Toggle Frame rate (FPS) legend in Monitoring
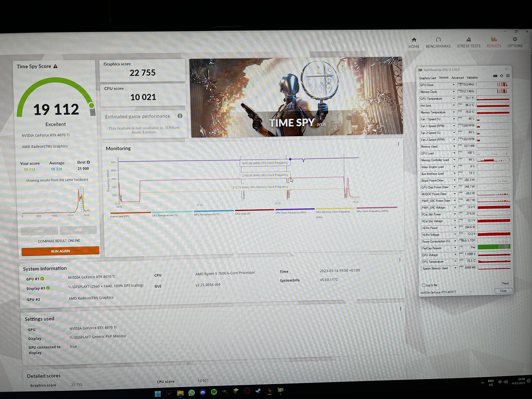 (x=130, y=214)
